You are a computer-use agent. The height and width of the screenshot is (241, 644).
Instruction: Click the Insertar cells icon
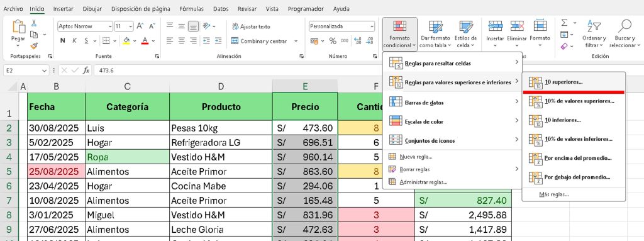pos(496,26)
